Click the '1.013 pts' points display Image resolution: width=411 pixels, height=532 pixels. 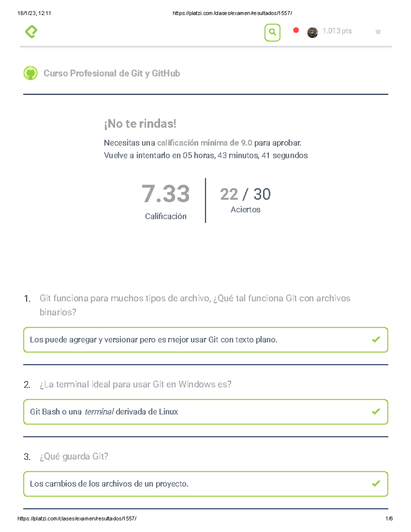pos(337,31)
